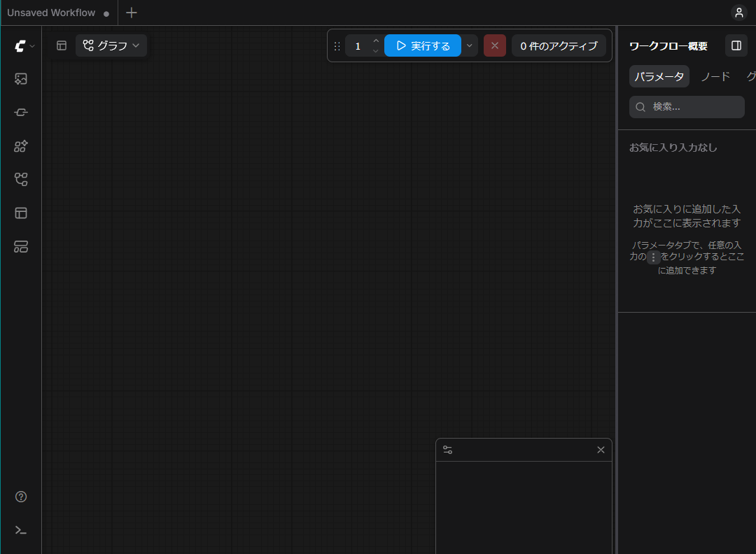Open the node library sparkle-grid icon

21,146
